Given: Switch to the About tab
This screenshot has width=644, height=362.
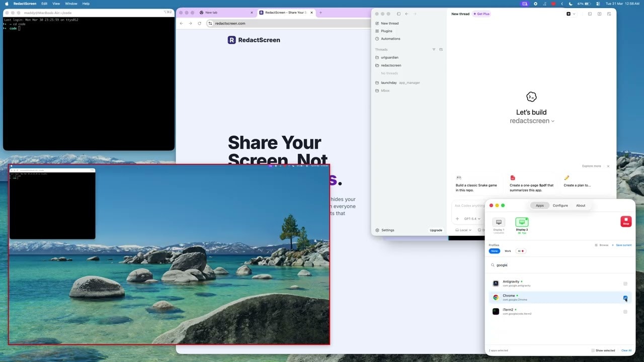Looking at the screenshot, I should coord(581,205).
